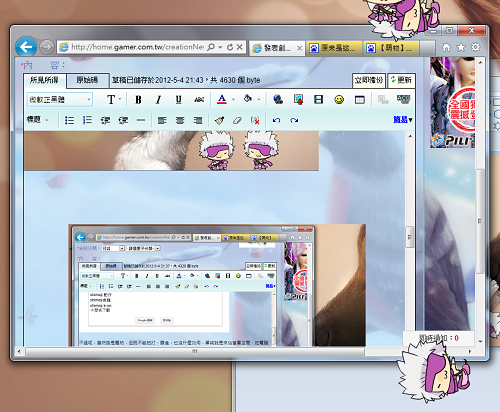Go back with the browser back arrow
The width and height of the screenshot is (500, 412).
26,47
